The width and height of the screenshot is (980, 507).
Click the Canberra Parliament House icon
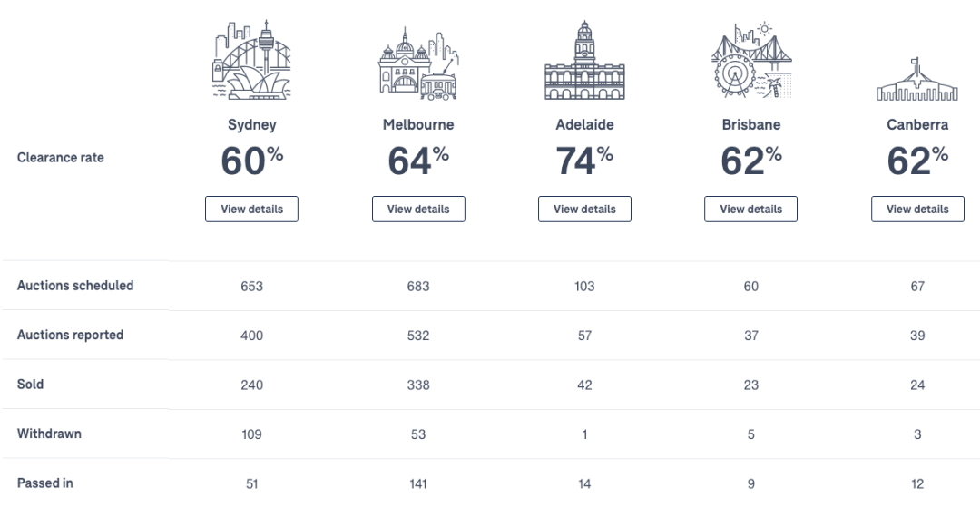(x=916, y=79)
